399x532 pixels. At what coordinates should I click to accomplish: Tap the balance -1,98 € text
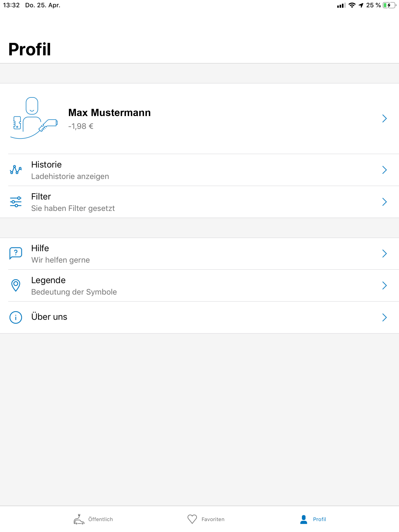click(x=81, y=126)
